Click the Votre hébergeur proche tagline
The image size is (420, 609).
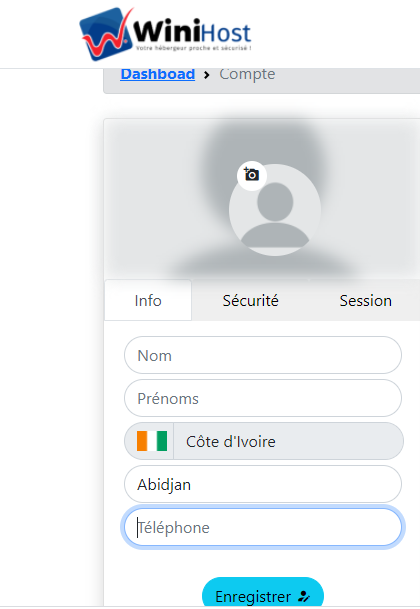pyautogui.click(x=193, y=48)
